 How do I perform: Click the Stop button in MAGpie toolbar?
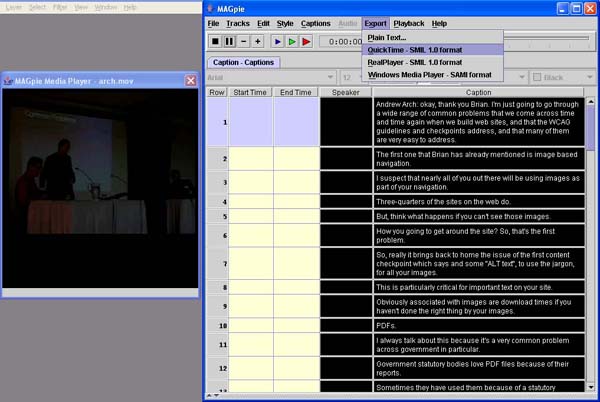click(215, 41)
